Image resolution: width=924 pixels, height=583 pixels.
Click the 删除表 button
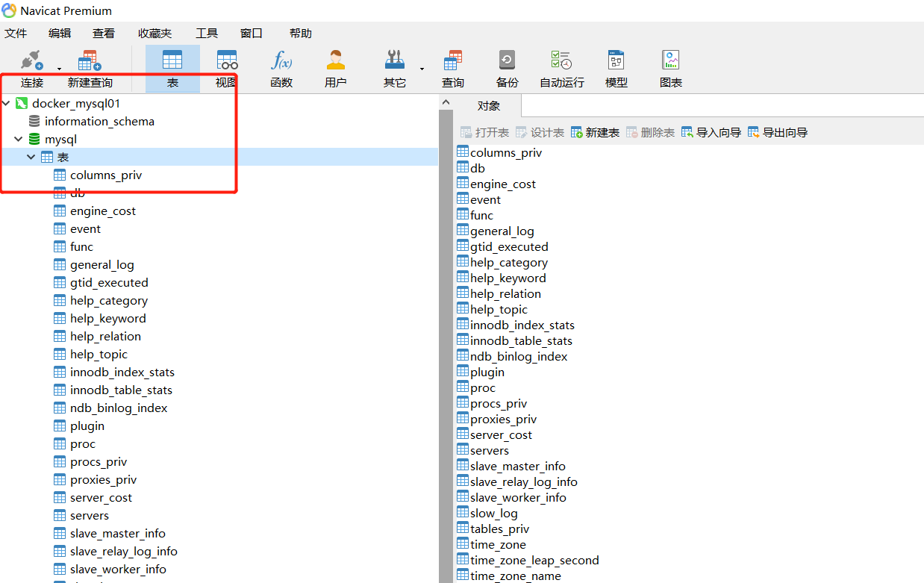[650, 132]
